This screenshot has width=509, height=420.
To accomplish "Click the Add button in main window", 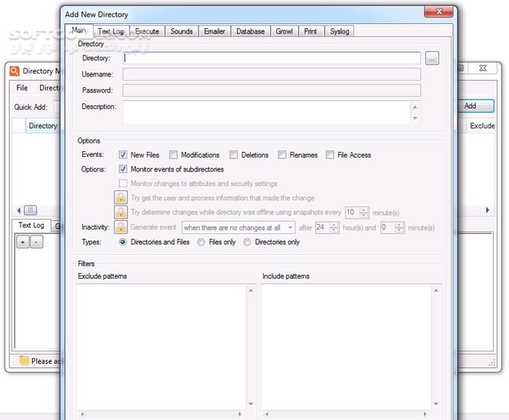I will 476,106.
